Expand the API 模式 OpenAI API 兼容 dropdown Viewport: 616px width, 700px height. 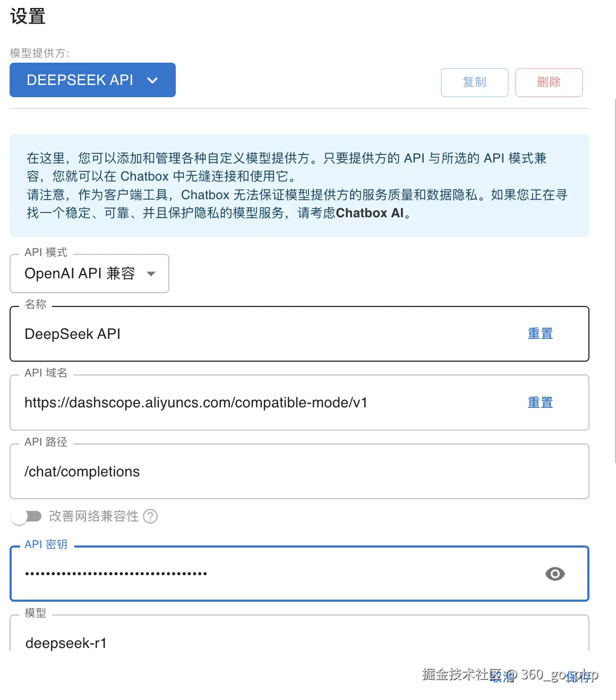click(x=89, y=274)
